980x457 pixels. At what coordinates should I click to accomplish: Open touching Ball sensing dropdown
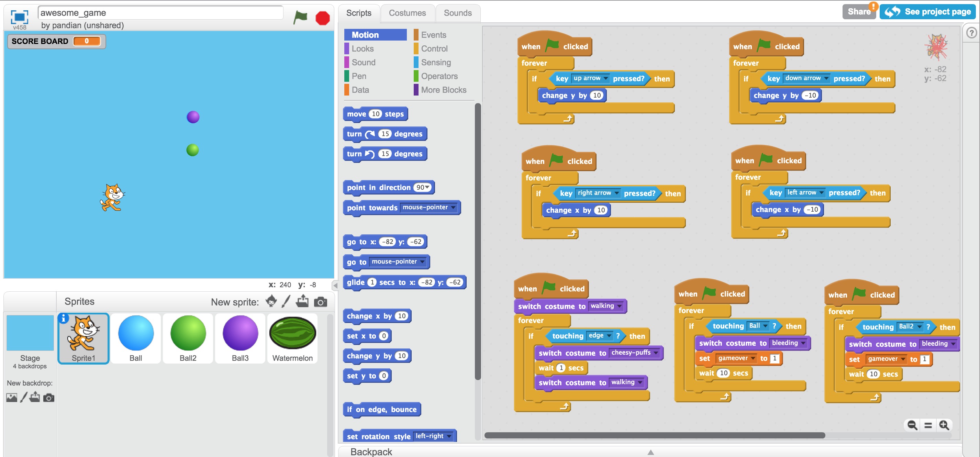(765, 326)
